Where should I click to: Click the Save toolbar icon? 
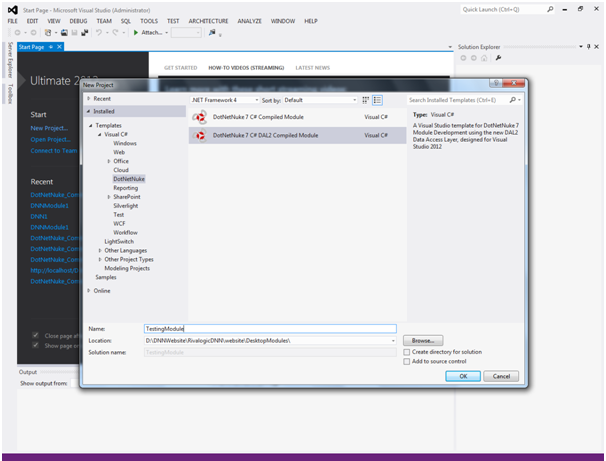75,33
